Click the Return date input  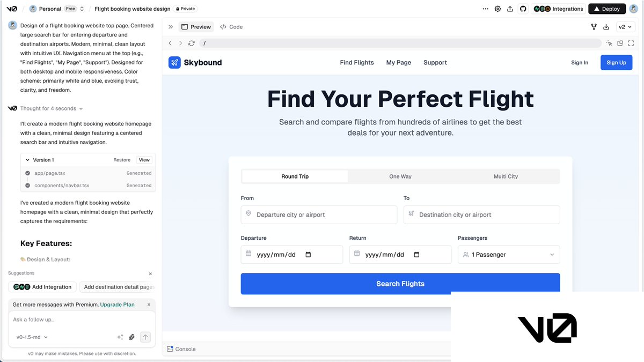point(400,255)
